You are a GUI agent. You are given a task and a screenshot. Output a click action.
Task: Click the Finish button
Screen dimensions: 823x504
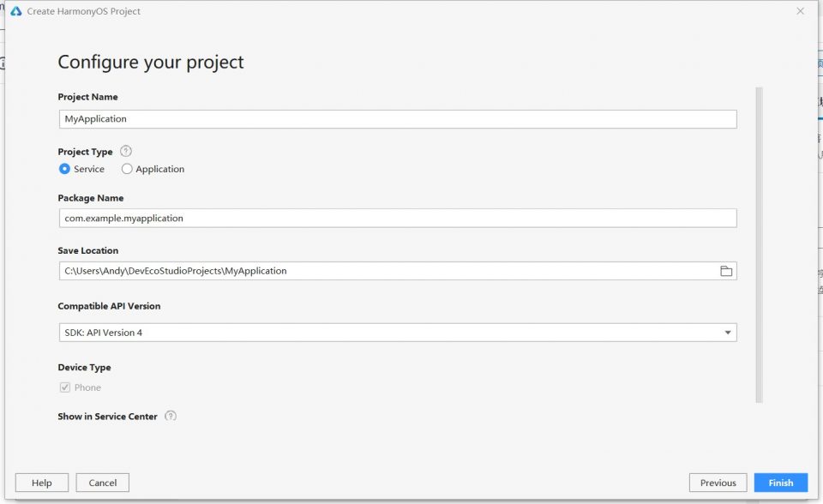pyautogui.click(x=780, y=483)
